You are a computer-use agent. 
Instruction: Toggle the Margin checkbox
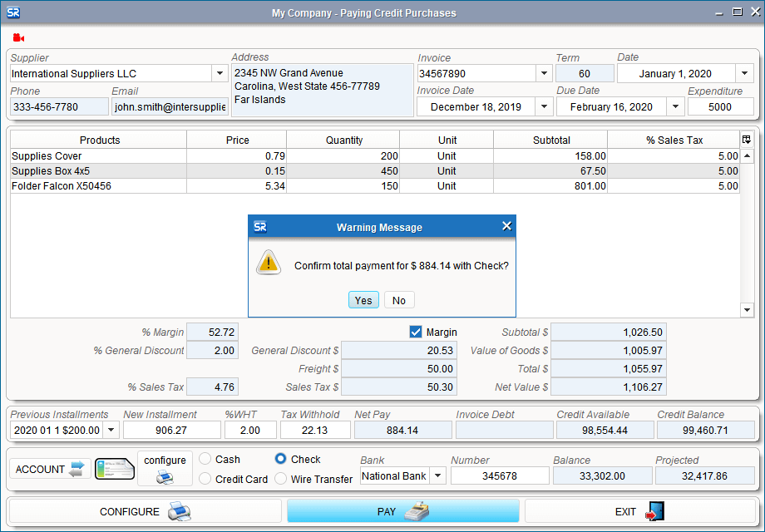(x=416, y=332)
